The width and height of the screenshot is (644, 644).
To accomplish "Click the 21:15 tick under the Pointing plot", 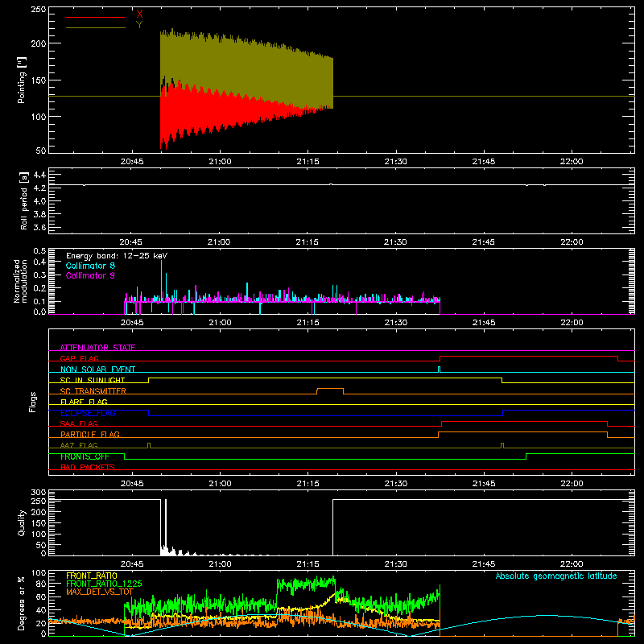I will [308, 162].
